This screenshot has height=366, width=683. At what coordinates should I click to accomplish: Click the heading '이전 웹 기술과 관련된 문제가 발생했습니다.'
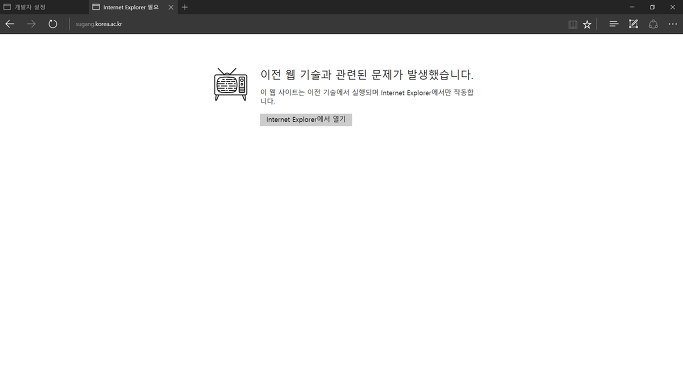tap(367, 75)
